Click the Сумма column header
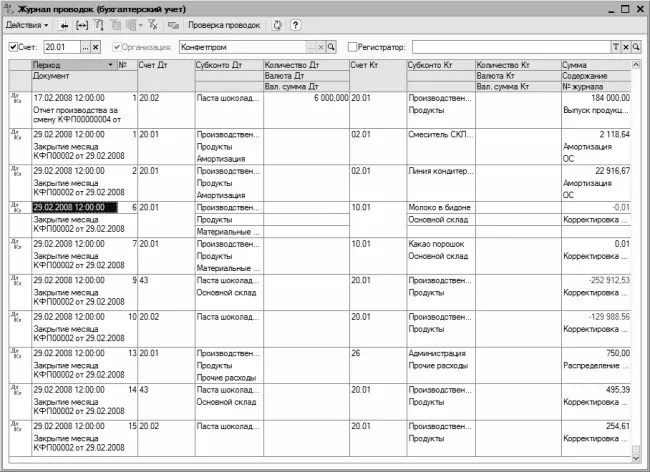This screenshot has height=472, width=650. (x=594, y=65)
